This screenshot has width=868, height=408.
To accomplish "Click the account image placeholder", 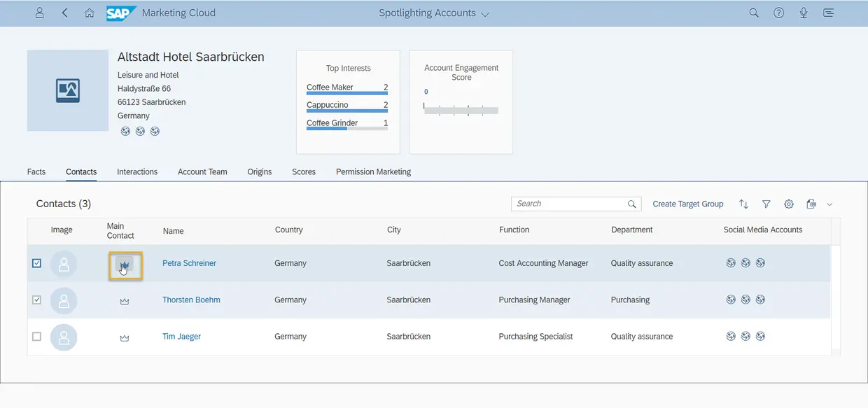I will pos(68,90).
